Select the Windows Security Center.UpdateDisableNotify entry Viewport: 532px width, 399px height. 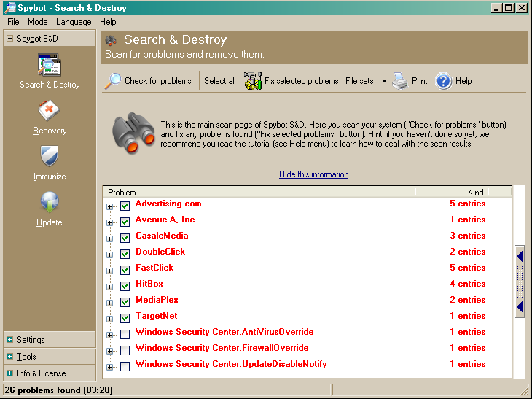click(231, 364)
